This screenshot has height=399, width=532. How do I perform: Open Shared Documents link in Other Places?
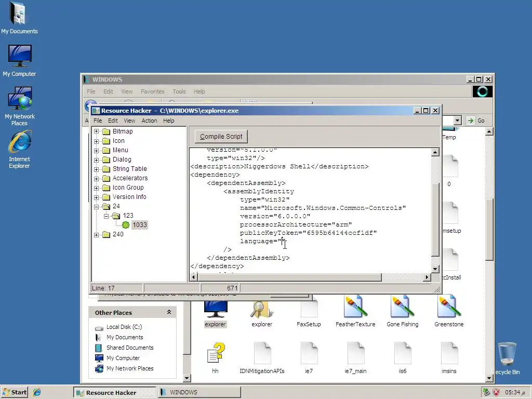coord(130,348)
